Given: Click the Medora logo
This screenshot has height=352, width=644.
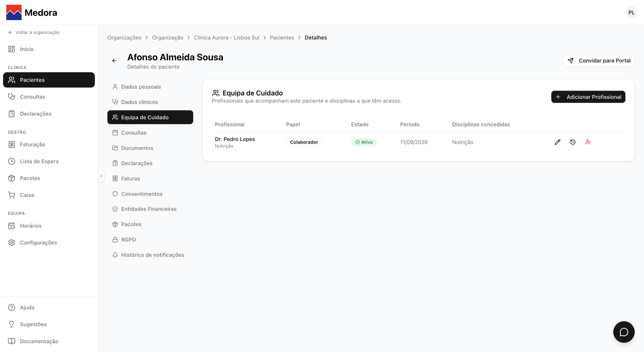Looking at the screenshot, I should tap(32, 12).
